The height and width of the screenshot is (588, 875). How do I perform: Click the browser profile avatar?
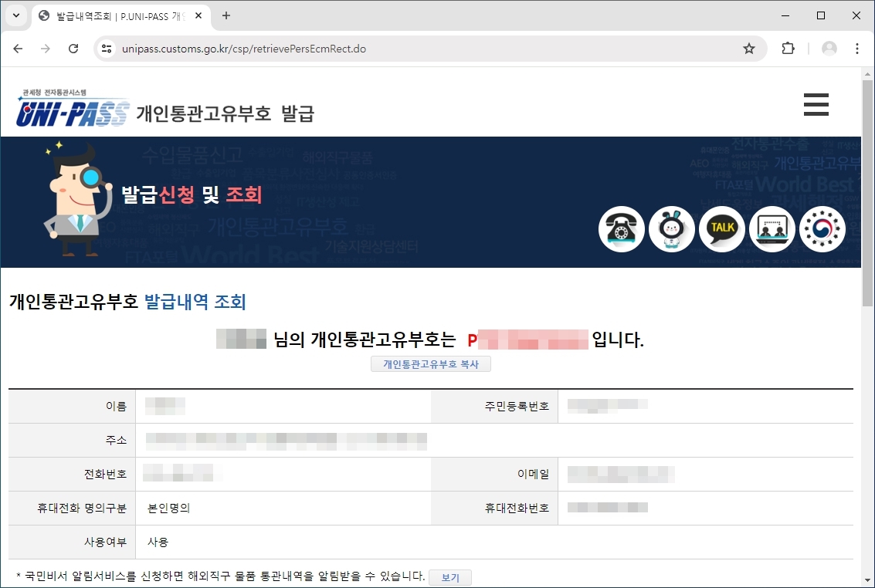(x=828, y=48)
